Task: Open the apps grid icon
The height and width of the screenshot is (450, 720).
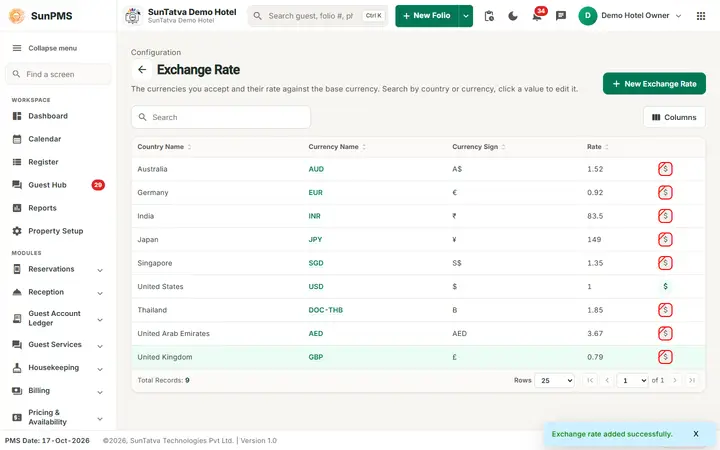Action: [701, 16]
